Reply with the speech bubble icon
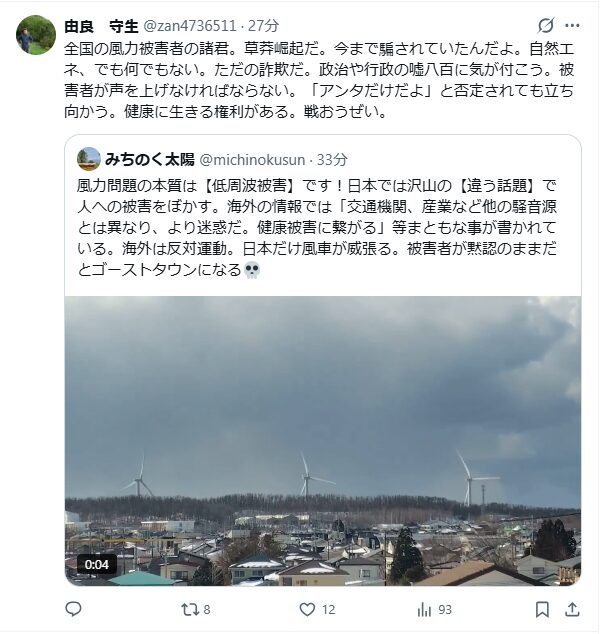605x634 pixels. pos(73,609)
